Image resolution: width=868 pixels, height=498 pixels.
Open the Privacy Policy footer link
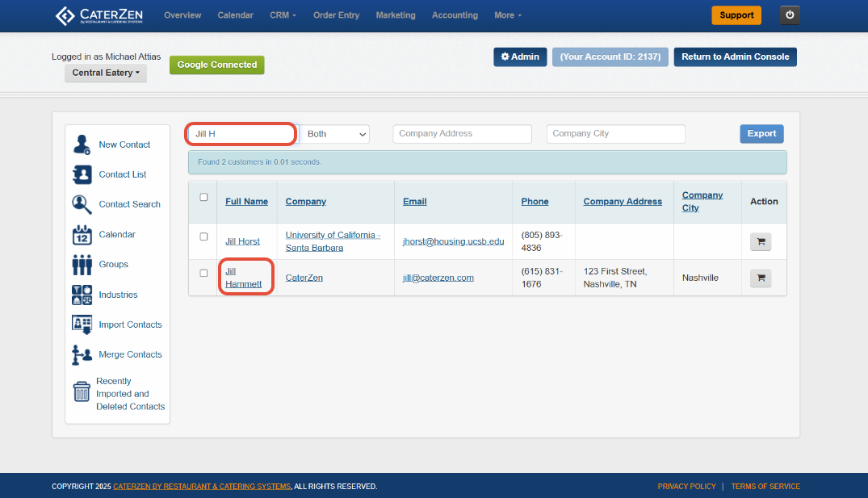(x=686, y=487)
